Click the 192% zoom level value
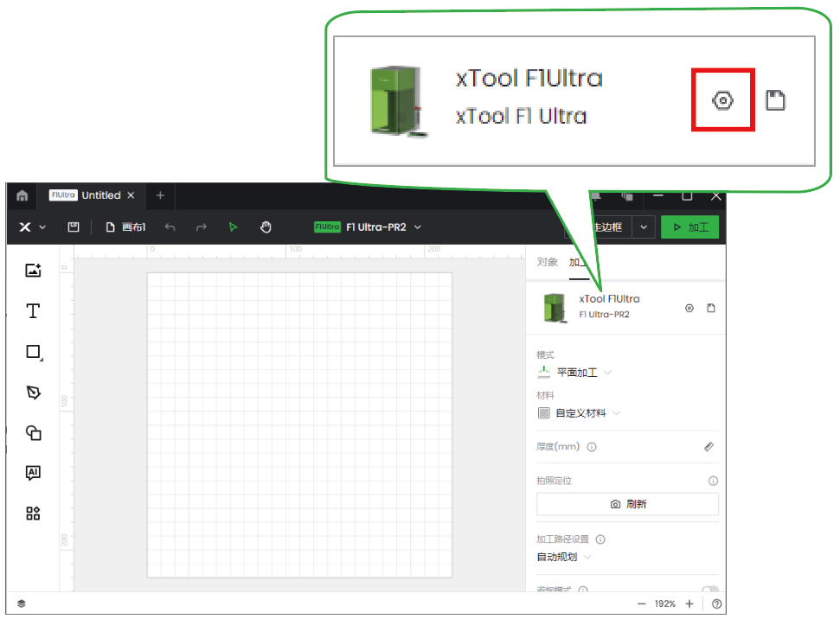The image size is (840, 619). coord(665,603)
